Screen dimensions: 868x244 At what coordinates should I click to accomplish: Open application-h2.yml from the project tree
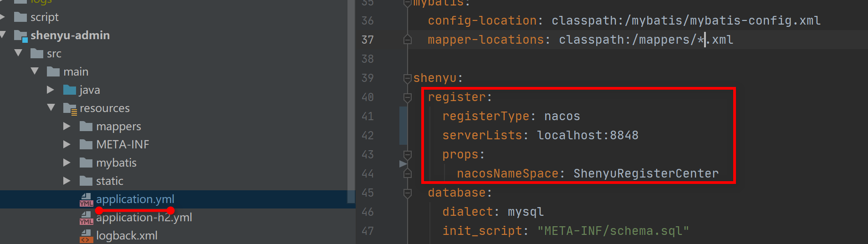(144, 218)
